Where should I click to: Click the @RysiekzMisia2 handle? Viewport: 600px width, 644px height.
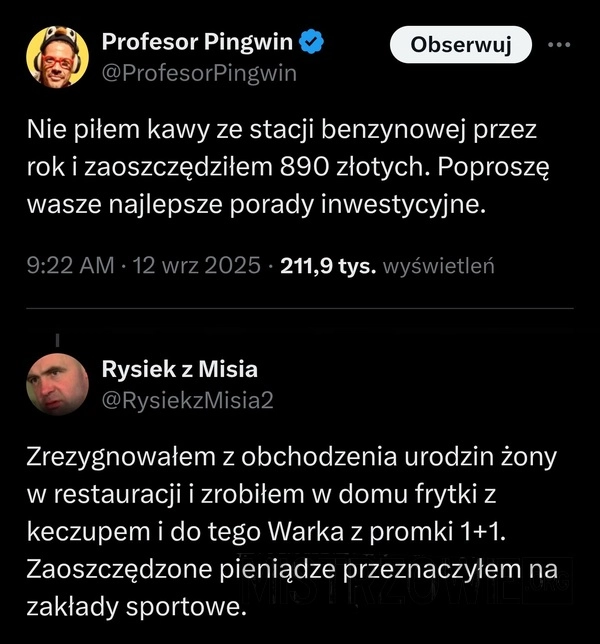pyautogui.click(x=188, y=400)
